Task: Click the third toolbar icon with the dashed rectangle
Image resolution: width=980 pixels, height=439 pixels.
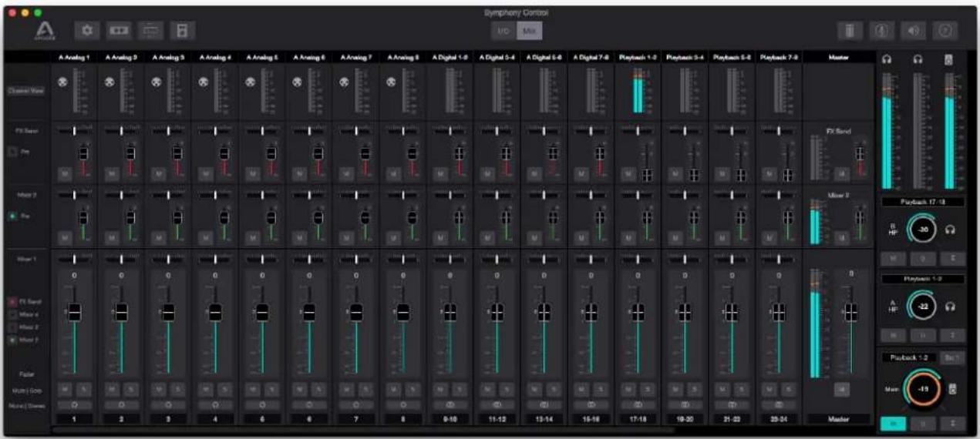Action: click(x=150, y=30)
